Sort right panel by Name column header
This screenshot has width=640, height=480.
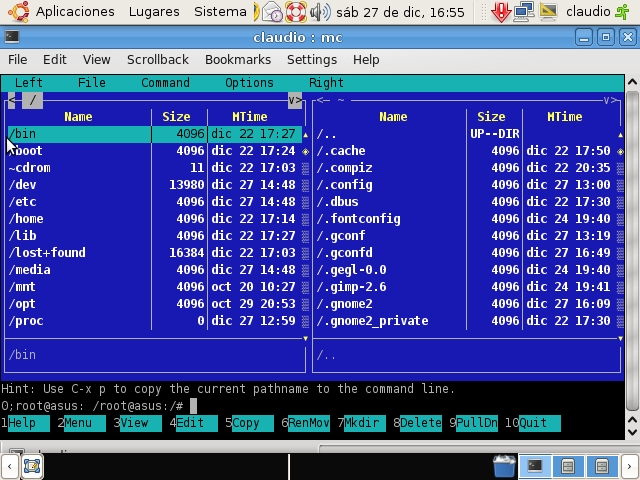pyautogui.click(x=393, y=117)
